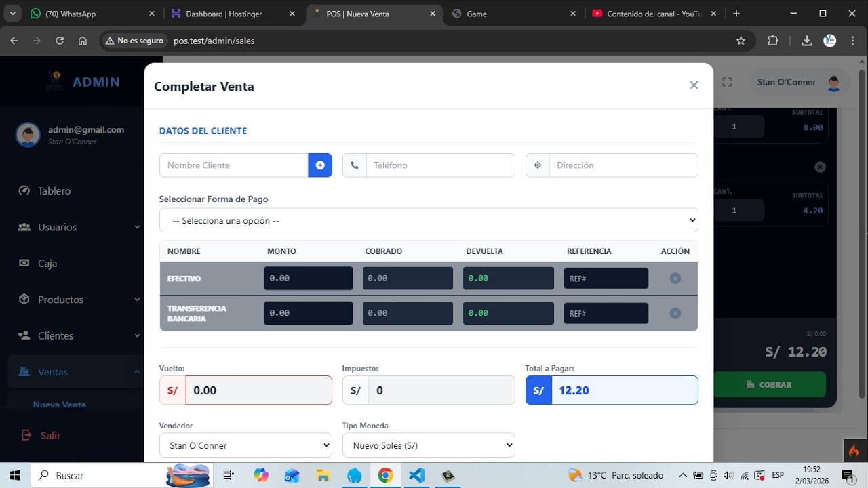Open the Windows Start menu
Image resolution: width=868 pixels, height=488 pixels.
pos(15,475)
